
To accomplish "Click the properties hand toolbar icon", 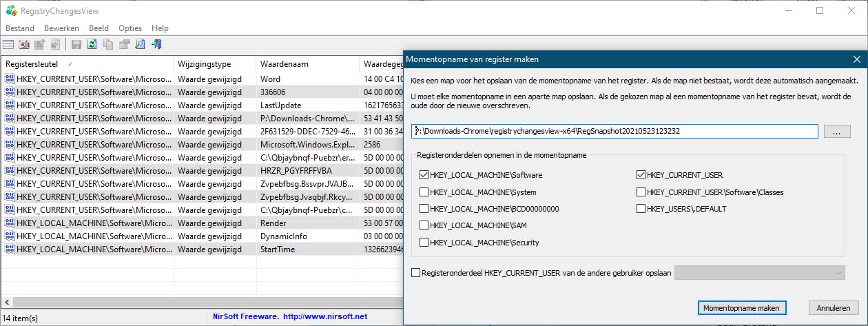I will pyautogui.click(x=124, y=45).
